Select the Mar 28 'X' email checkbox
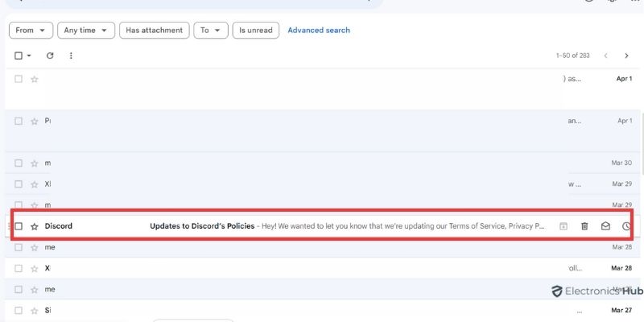Image resolution: width=644 pixels, height=322 pixels. point(19,268)
